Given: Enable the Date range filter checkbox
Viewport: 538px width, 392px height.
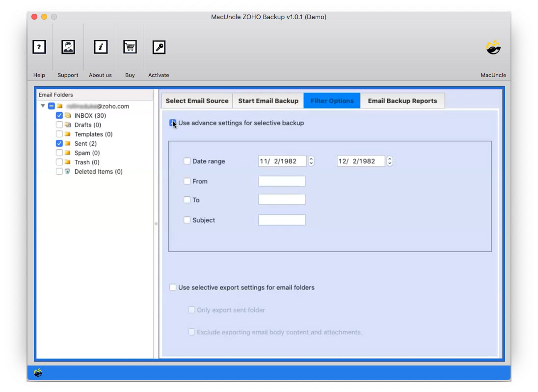Looking at the screenshot, I should (187, 161).
